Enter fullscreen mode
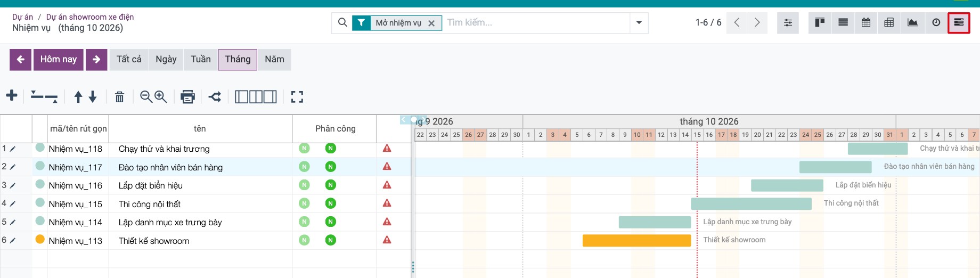This screenshot has height=278, width=980. point(297,96)
